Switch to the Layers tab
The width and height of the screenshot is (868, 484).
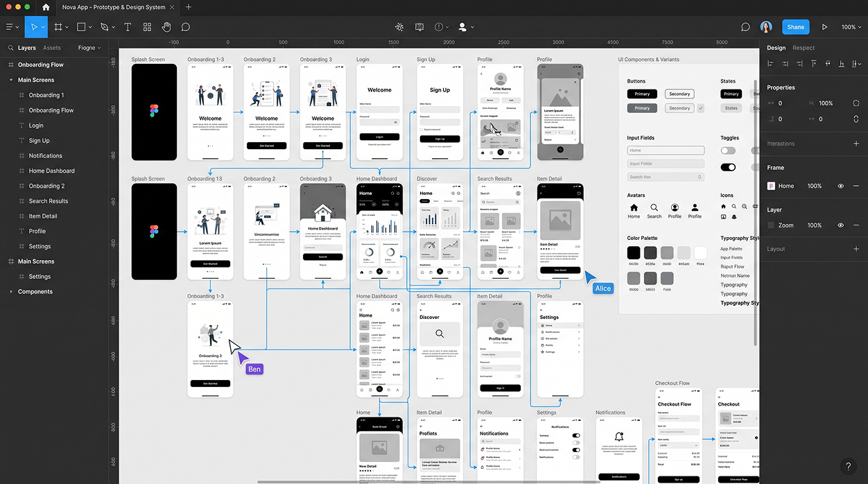27,48
